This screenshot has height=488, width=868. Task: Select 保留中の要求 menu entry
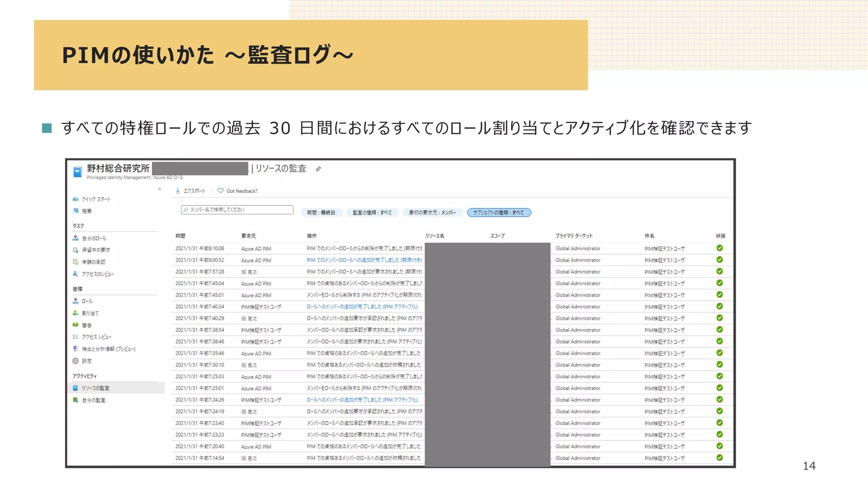(96, 250)
